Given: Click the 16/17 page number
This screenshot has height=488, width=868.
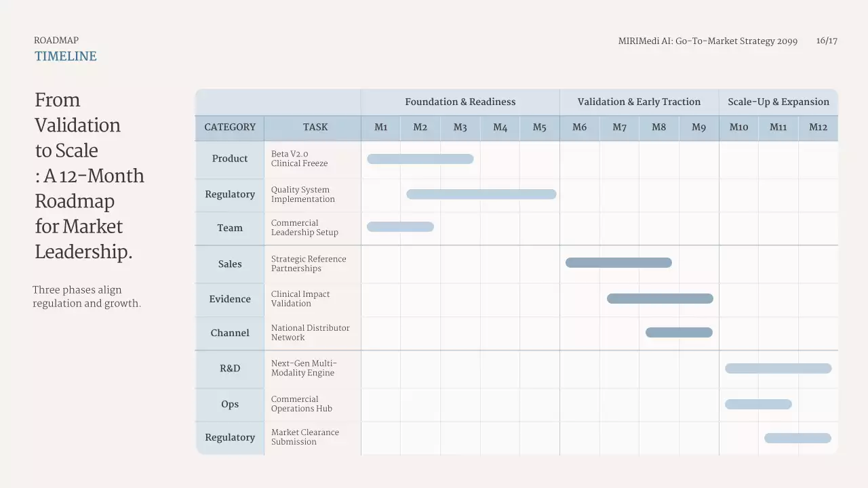Looking at the screenshot, I should pyautogui.click(x=827, y=41).
